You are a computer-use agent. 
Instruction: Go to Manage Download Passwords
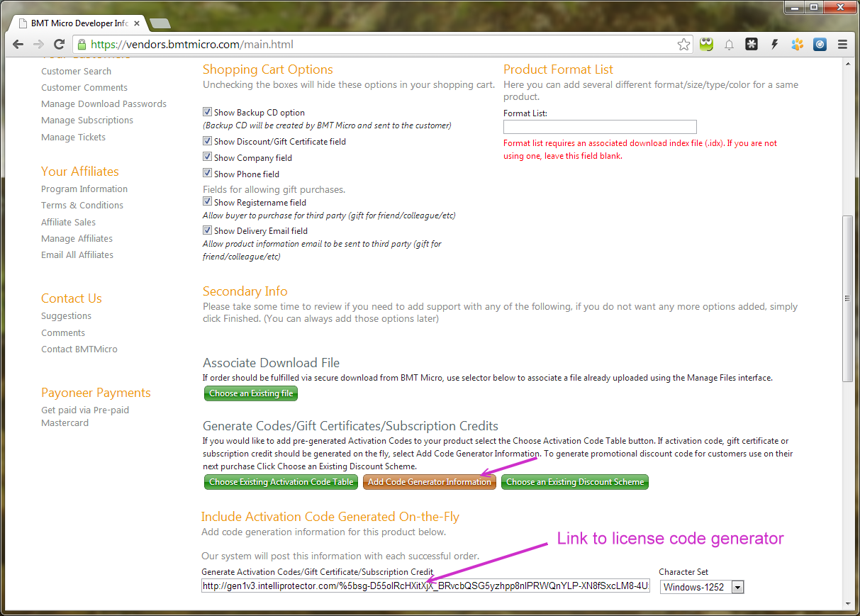[104, 103]
